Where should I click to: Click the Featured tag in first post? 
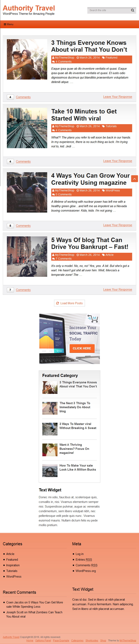click(x=111, y=58)
